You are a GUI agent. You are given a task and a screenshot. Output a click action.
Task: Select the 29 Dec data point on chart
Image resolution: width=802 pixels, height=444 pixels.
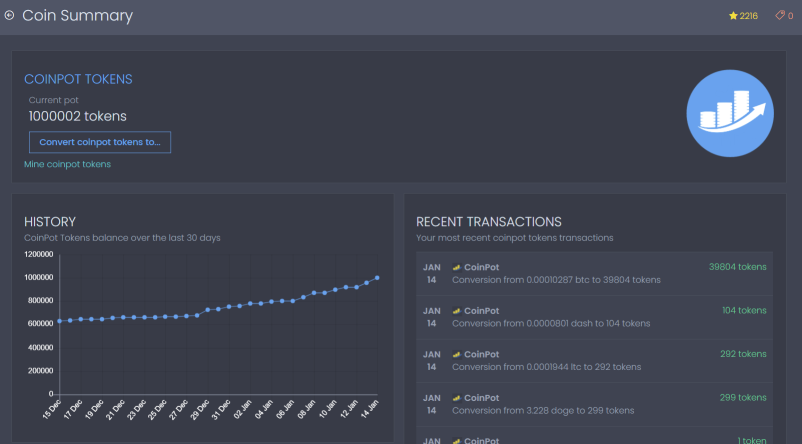pyautogui.click(x=208, y=310)
